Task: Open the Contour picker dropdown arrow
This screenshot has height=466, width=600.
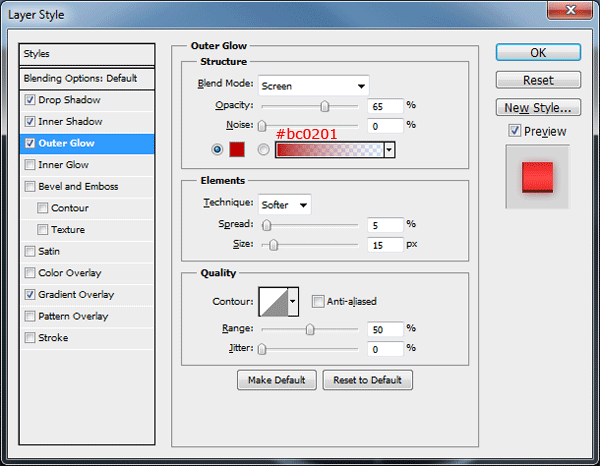Action: tap(293, 301)
